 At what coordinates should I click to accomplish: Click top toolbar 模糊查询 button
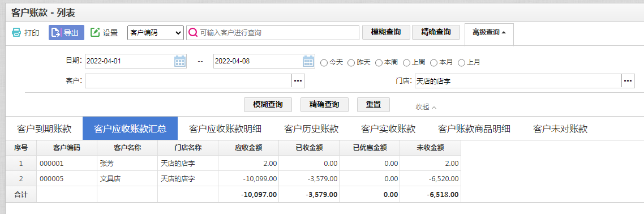point(386,32)
